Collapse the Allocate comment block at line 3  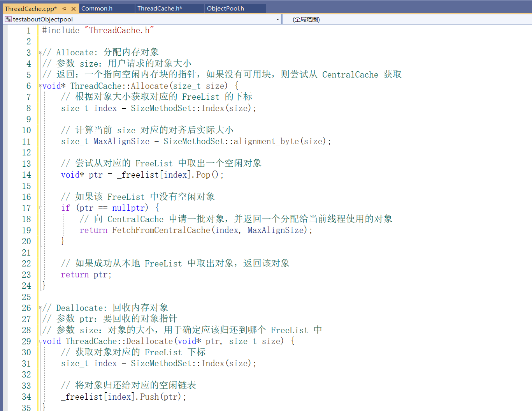point(40,53)
